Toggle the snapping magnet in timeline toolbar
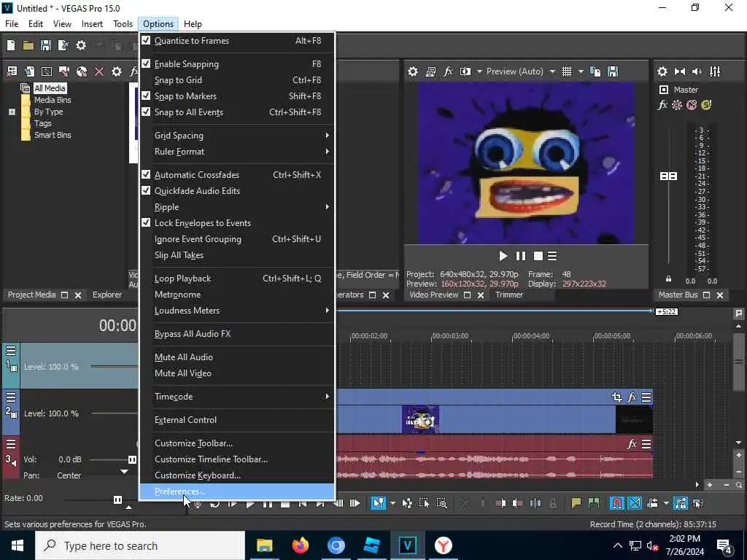This screenshot has width=747, height=560. coord(616,503)
